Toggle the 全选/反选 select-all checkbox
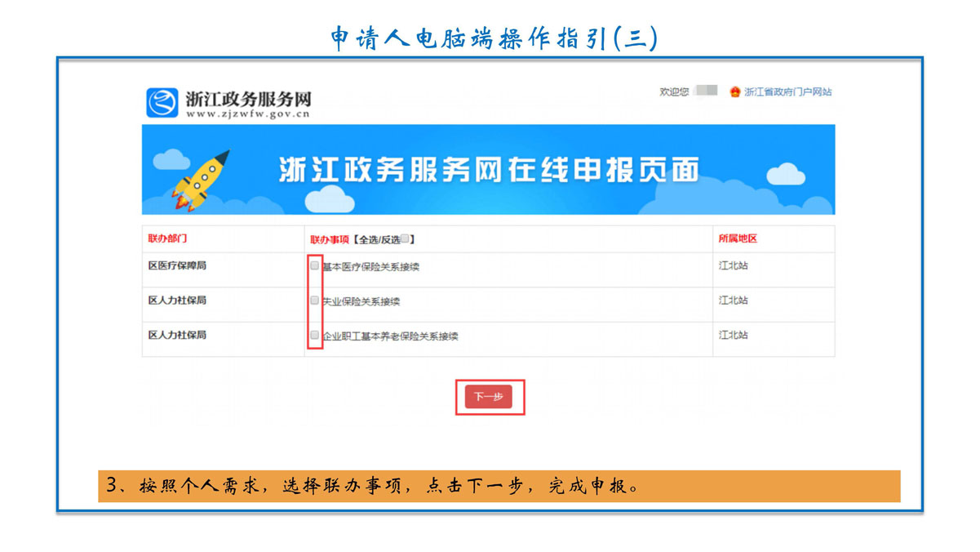The height and width of the screenshot is (552, 980). click(x=405, y=238)
